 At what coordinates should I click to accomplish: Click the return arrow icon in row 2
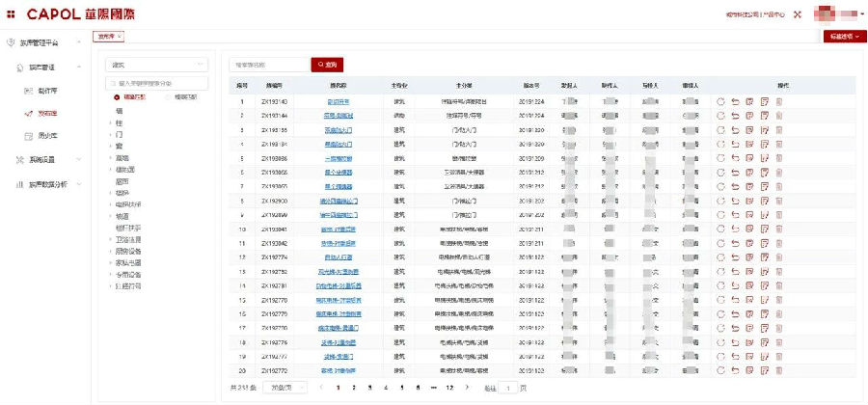click(735, 116)
